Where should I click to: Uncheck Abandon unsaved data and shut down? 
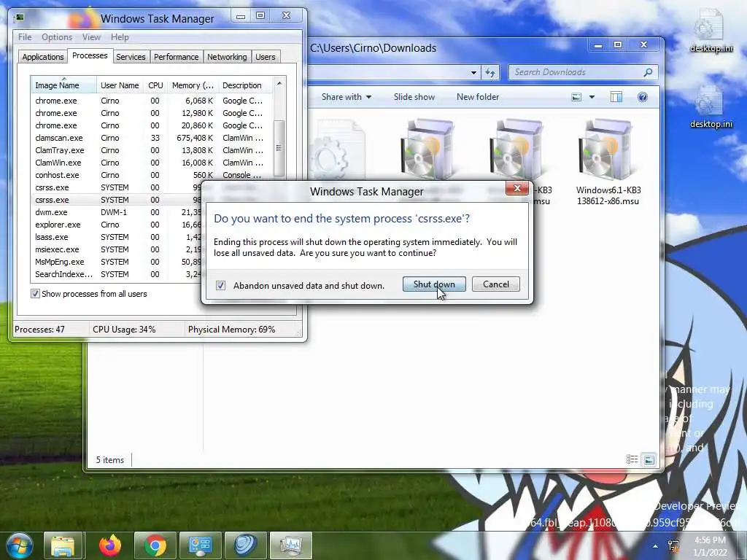coord(220,285)
